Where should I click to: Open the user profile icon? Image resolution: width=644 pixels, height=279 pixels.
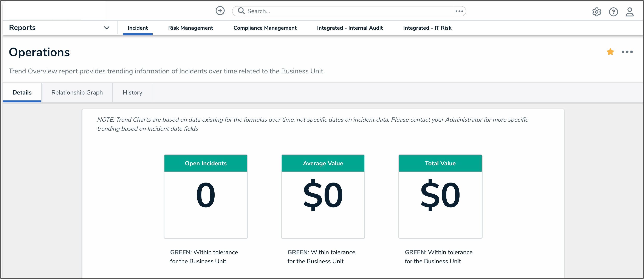[630, 12]
